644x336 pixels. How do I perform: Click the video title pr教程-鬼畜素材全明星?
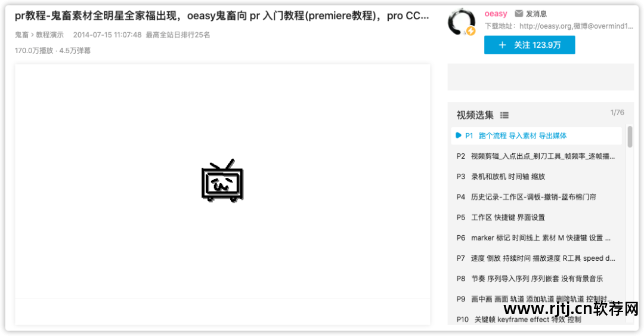[222, 16]
